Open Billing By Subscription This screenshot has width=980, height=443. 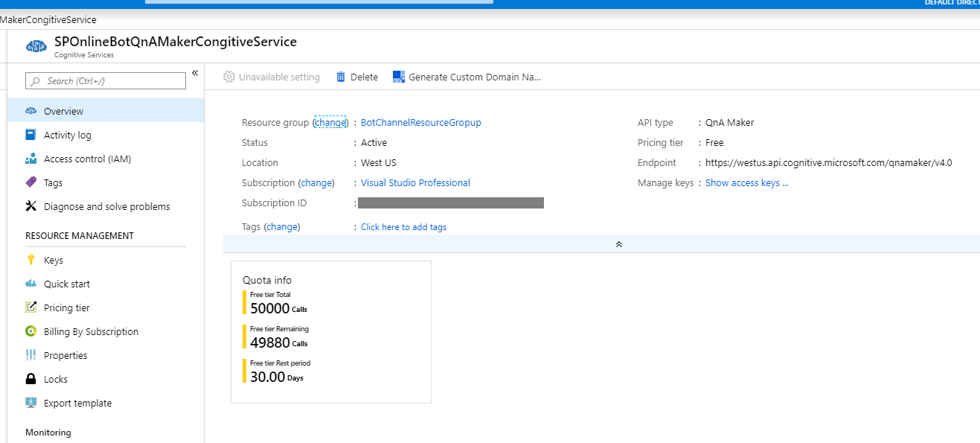coord(106,331)
